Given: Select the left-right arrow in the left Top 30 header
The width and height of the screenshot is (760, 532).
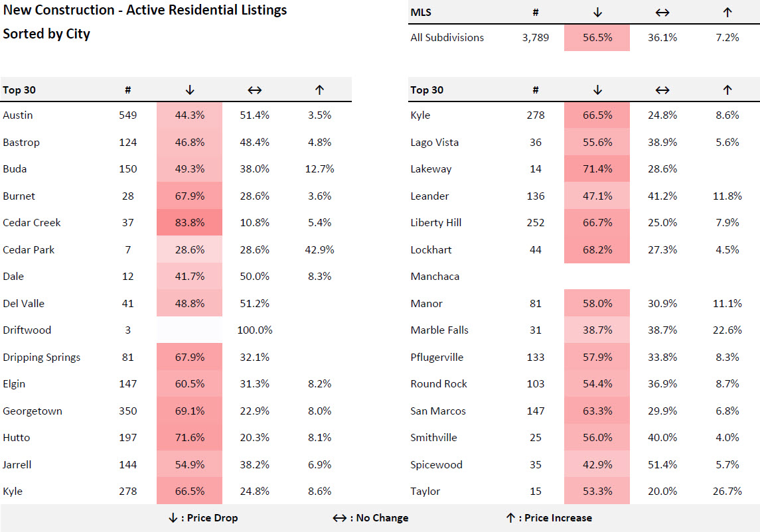Looking at the screenshot, I should pos(254,90).
